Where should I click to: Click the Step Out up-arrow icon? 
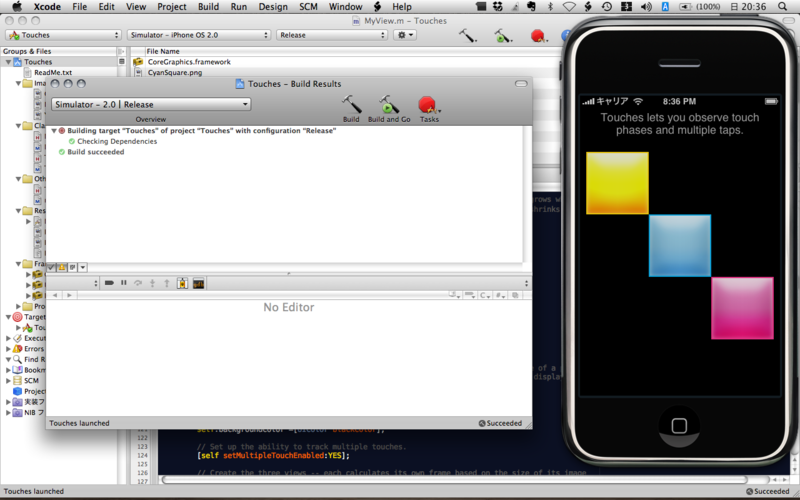point(166,283)
